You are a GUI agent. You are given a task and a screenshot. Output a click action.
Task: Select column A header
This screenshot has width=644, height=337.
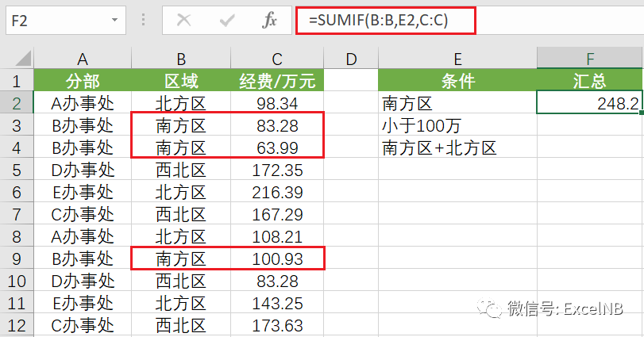click(83, 59)
